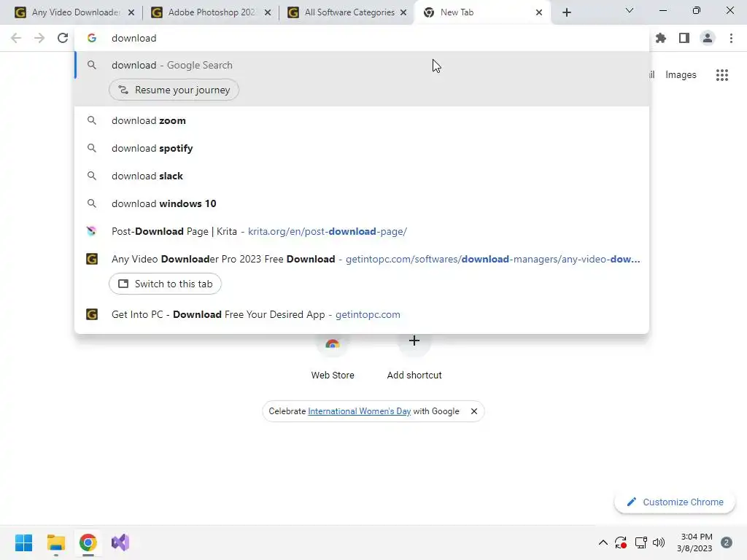The image size is (747, 560).
Task: Open Visual Studio from taskbar
Action: 120,542
